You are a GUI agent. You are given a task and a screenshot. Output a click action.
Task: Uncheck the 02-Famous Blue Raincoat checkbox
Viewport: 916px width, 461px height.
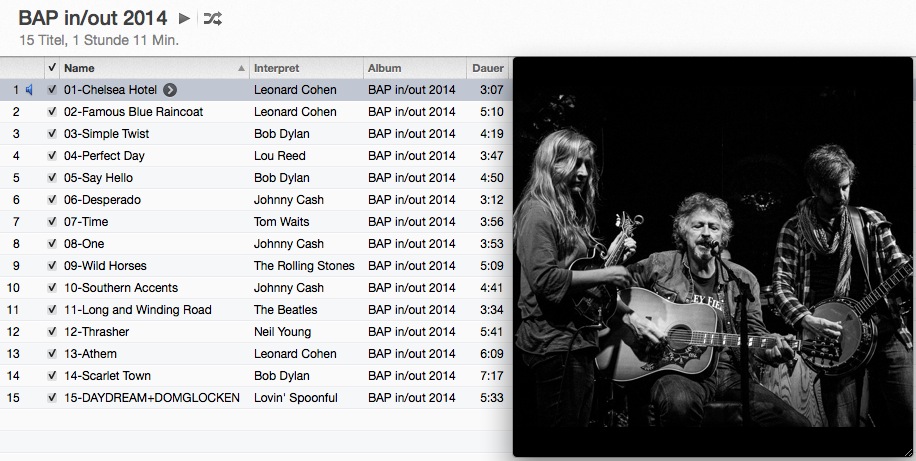(x=52, y=112)
